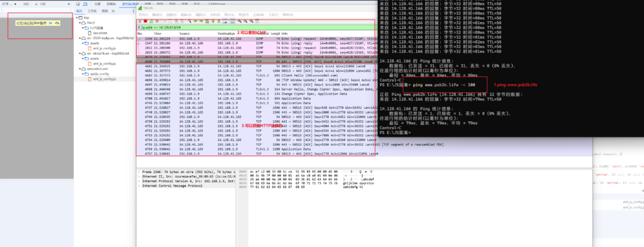The image size is (644, 247).
Task: Collapse the api/js_config folder node
Action: pos(82,74)
